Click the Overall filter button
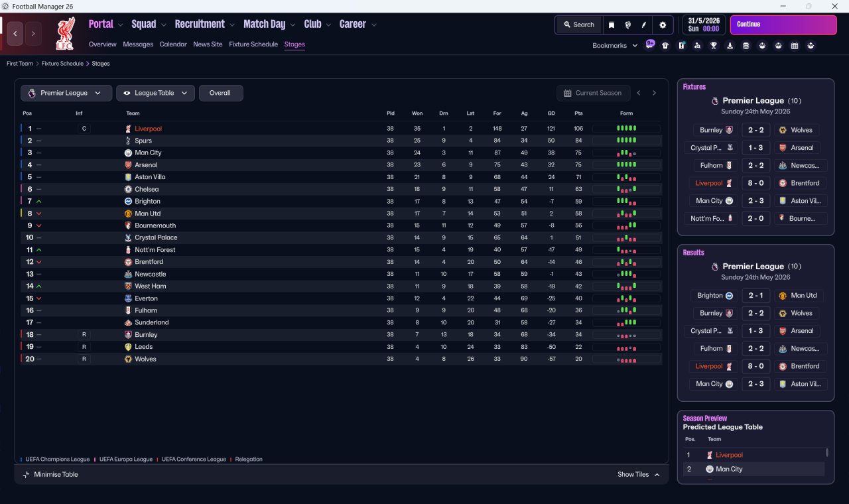Viewport: 849px width, 504px height. click(x=221, y=93)
